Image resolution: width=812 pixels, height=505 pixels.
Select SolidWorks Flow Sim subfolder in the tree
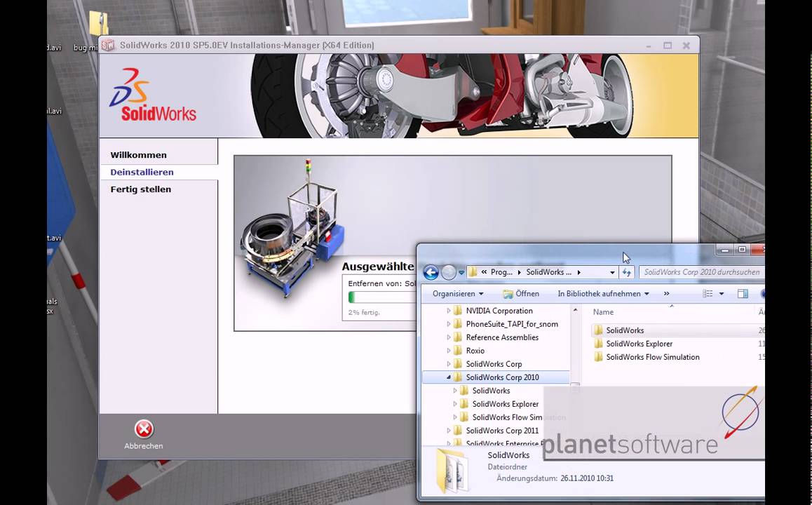(507, 417)
